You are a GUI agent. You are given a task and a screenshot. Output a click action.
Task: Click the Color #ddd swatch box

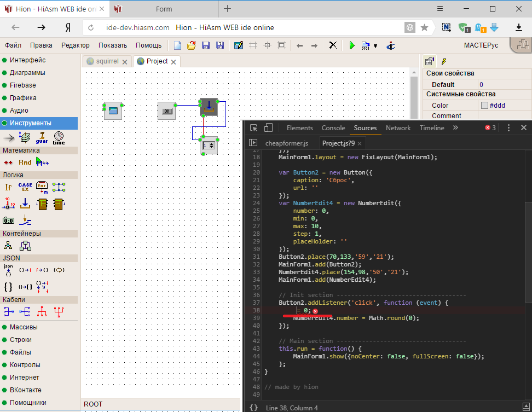[x=484, y=106]
